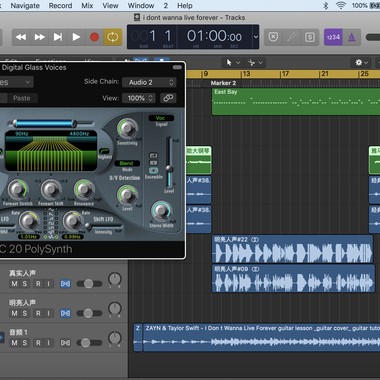Click the plug-in Link chain icon
The image size is (380, 380).
[x=168, y=98]
